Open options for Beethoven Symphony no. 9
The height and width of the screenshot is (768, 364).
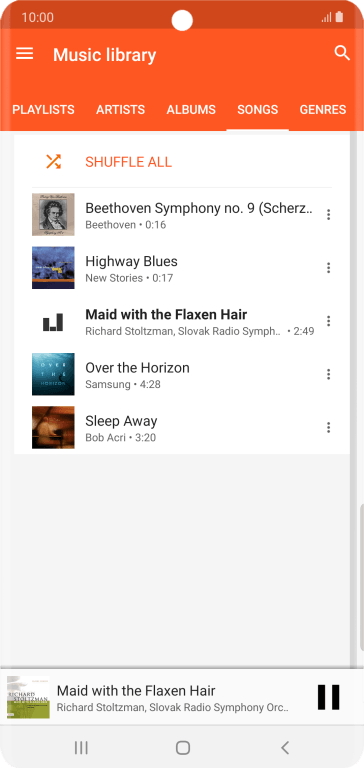coord(328,215)
